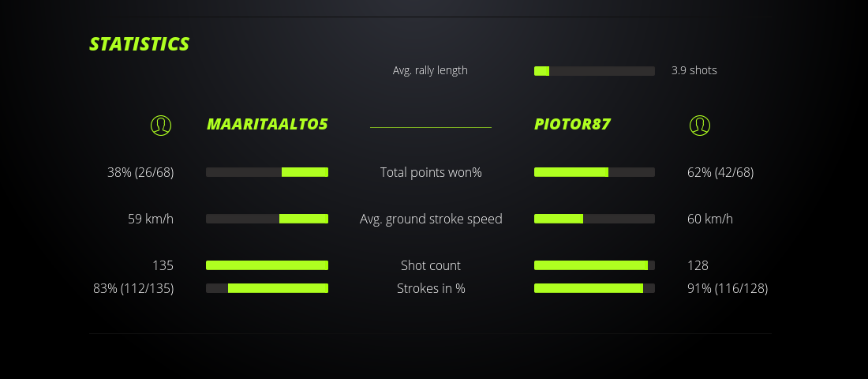Select the Avg. ground stroke speed label
The width and height of the screenshot is (868, 379).
(x=431, y=219)
